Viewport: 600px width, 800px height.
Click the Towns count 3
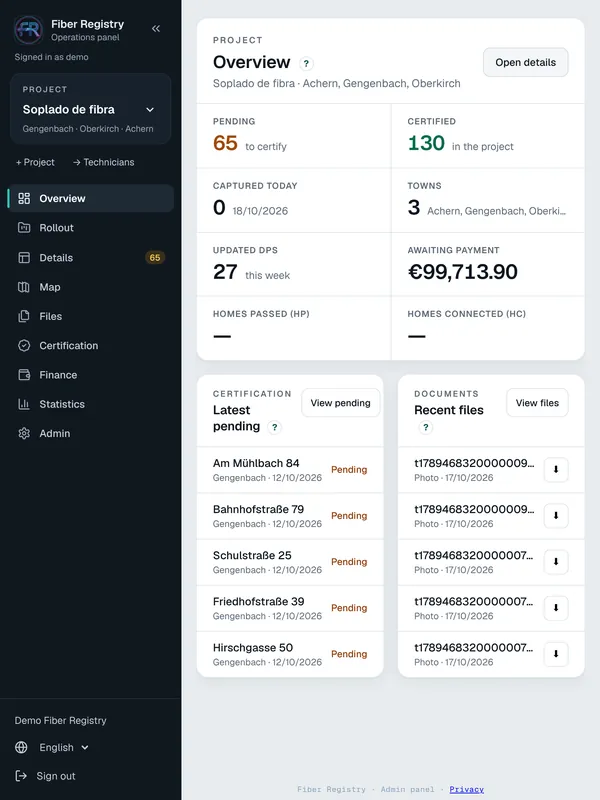pyautogui.click(x=414, y=208)
